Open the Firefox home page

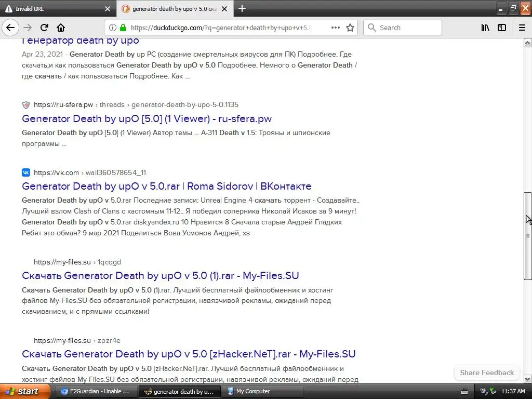[60, 28]
